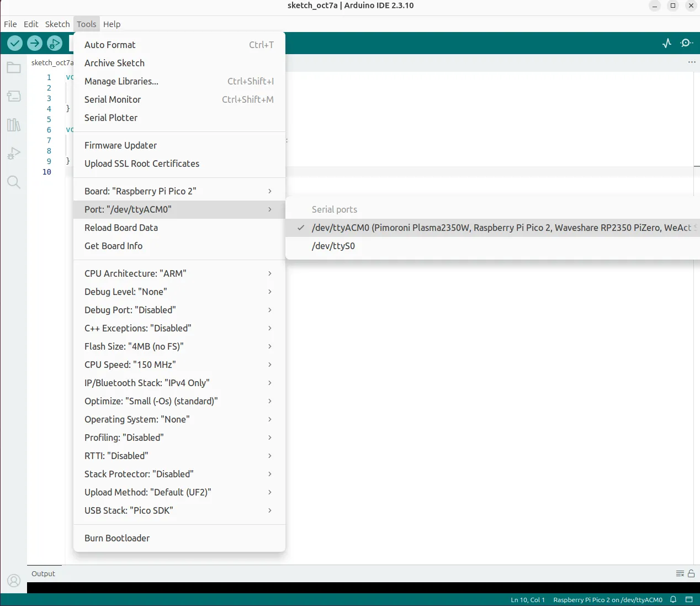
Task: Expand the Optimize "Small (-Os)" submenu
Action: click(179, 401)
